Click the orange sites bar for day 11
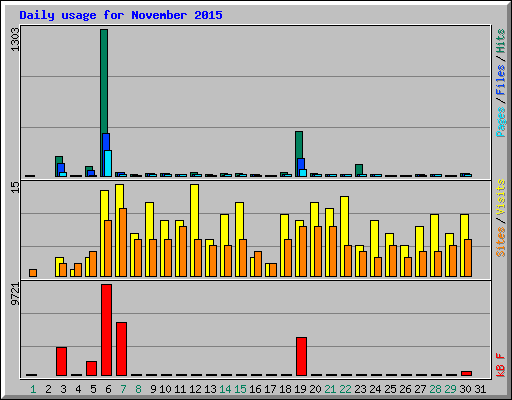 point(183,251)
